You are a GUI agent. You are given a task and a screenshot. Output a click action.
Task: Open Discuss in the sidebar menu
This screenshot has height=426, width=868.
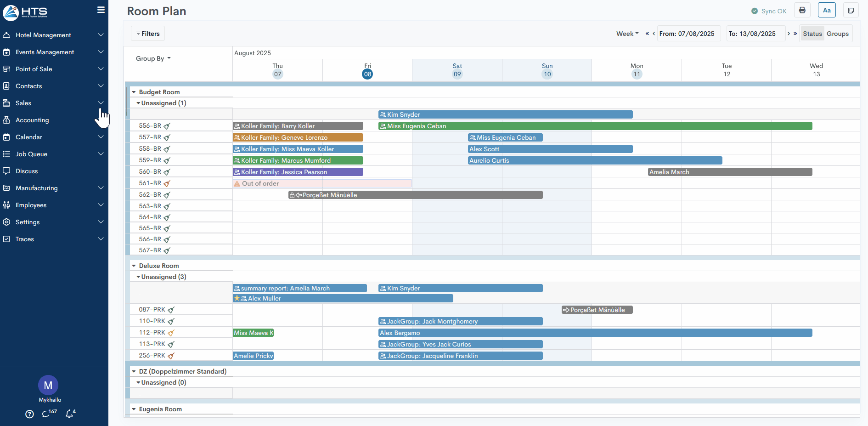pos(27,171)
